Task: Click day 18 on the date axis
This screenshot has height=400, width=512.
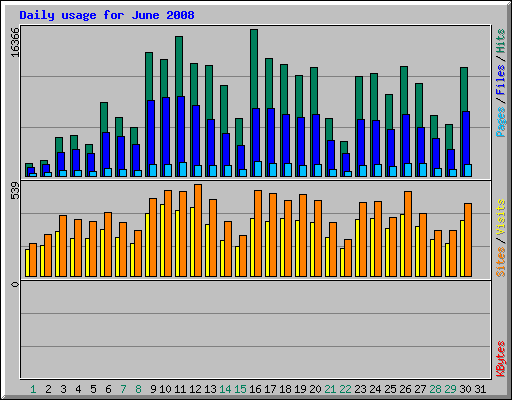Action: click(285, 389)
